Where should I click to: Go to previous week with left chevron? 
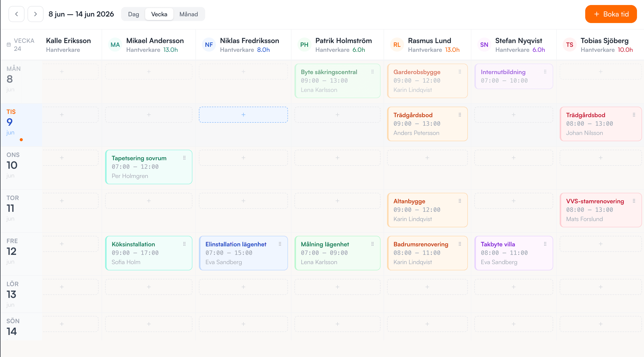click(17, 14)
